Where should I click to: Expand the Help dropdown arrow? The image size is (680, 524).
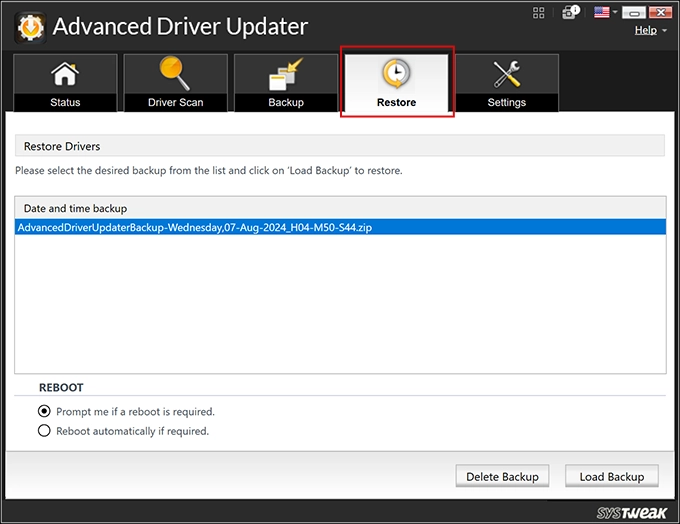point(664,31)
